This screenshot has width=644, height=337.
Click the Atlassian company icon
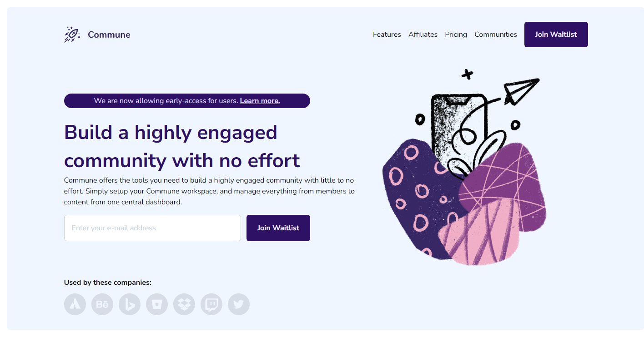75,304
